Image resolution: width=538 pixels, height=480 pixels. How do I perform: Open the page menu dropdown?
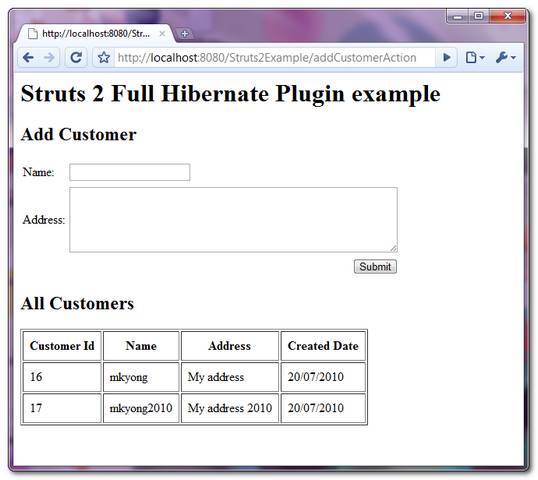(475, 57)
